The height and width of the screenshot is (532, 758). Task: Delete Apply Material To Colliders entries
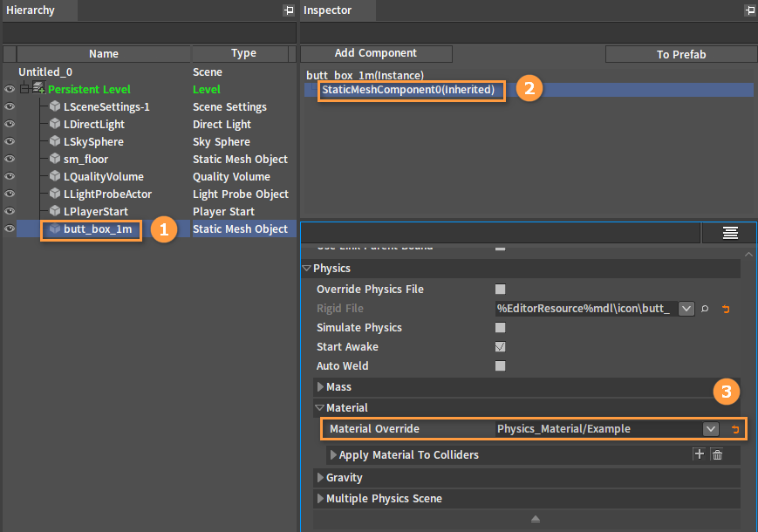pyautogui.click(x=717, y=454)
